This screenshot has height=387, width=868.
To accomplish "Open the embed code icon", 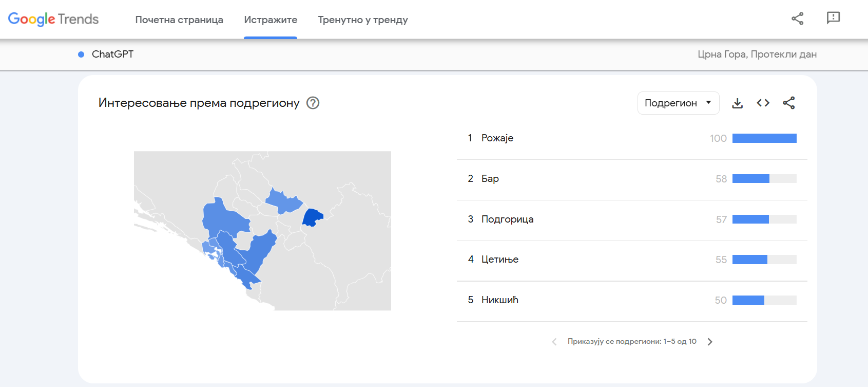I will 763,103.
